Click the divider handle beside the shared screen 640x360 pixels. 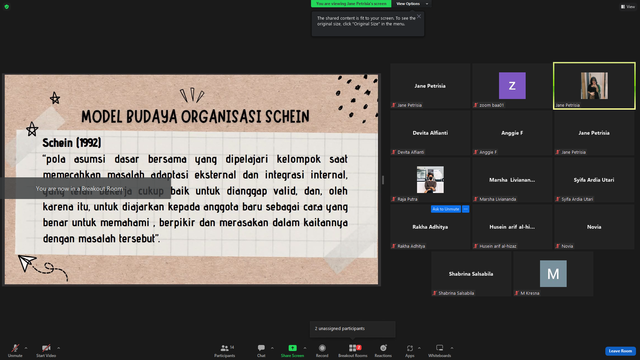tap(383, 180)
